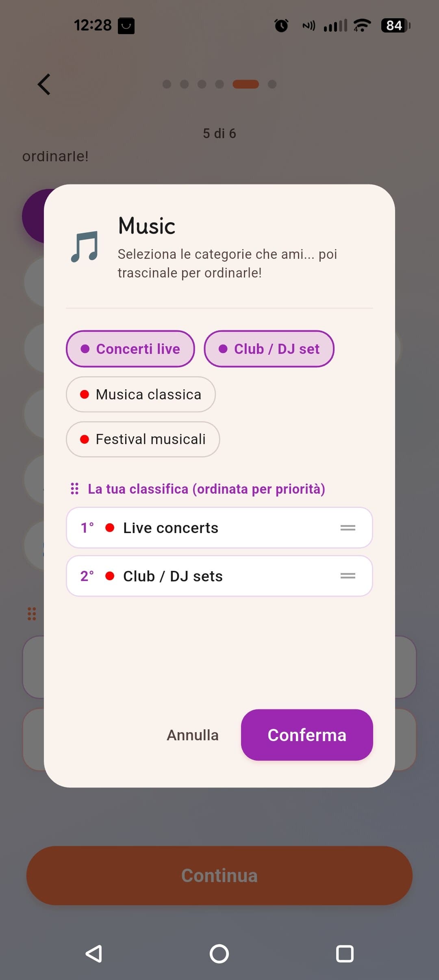Image resolution: width=439 pixels, height=980 pixels.
Task: Click the Annulla button
Action: 193,735
